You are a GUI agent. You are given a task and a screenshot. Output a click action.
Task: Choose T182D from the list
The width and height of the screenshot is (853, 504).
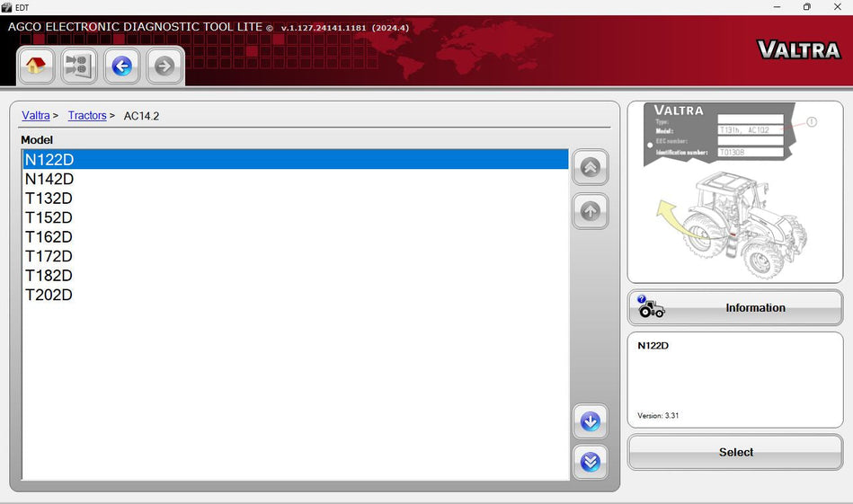tap(49, 276)
